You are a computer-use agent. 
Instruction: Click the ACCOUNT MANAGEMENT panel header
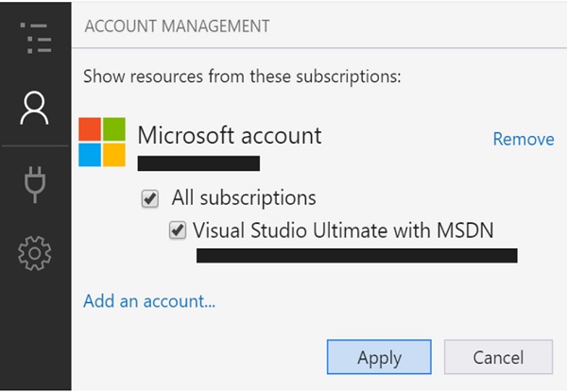tap(177, 26)
